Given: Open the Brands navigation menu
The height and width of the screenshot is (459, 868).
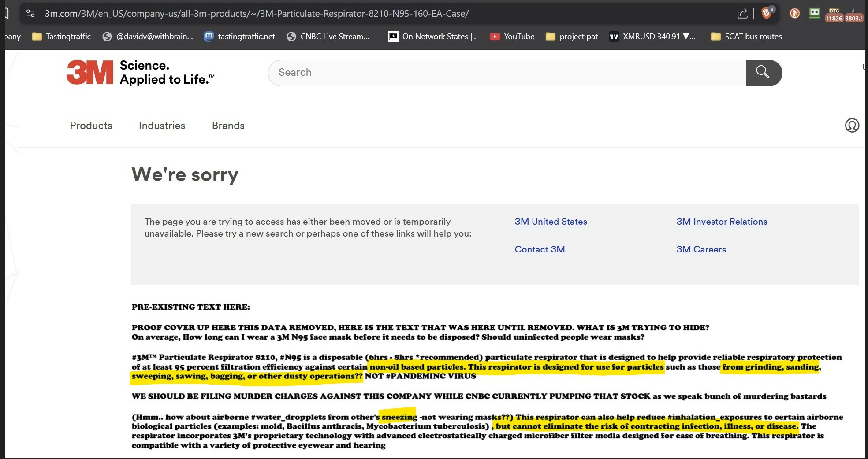Looking at the screenshot, I should tap(228, 126).
